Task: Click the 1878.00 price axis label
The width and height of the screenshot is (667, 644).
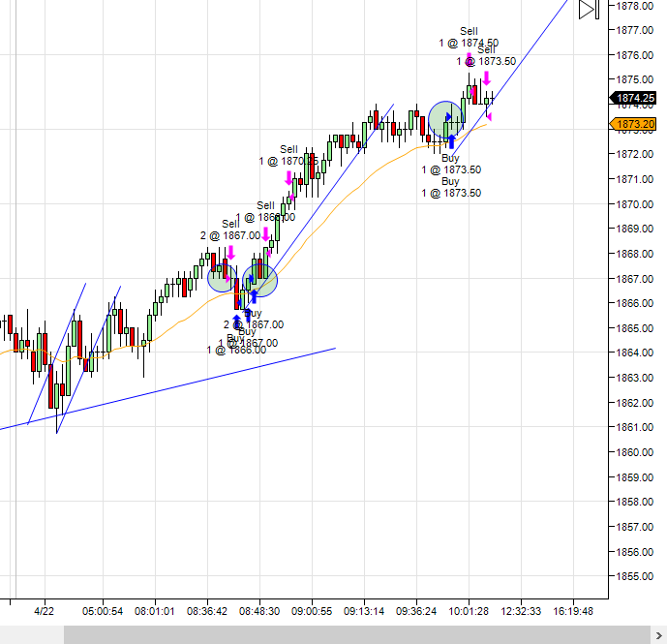Action: tap(635, 6)
